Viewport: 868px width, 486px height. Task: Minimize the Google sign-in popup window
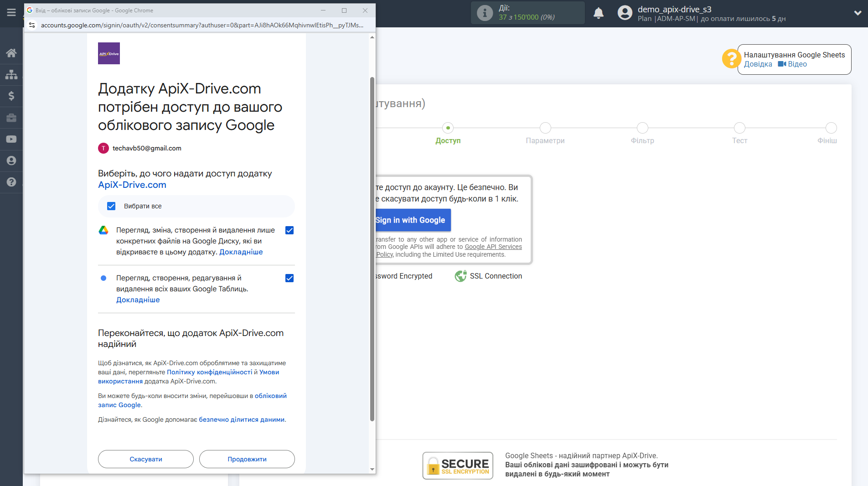pyautogui.click(x=323, y=10)
